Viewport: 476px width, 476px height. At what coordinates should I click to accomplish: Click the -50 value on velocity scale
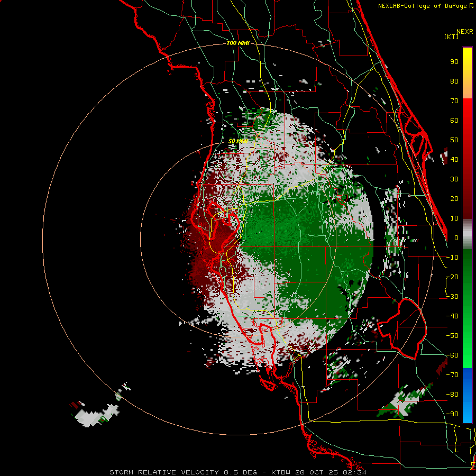452,336
